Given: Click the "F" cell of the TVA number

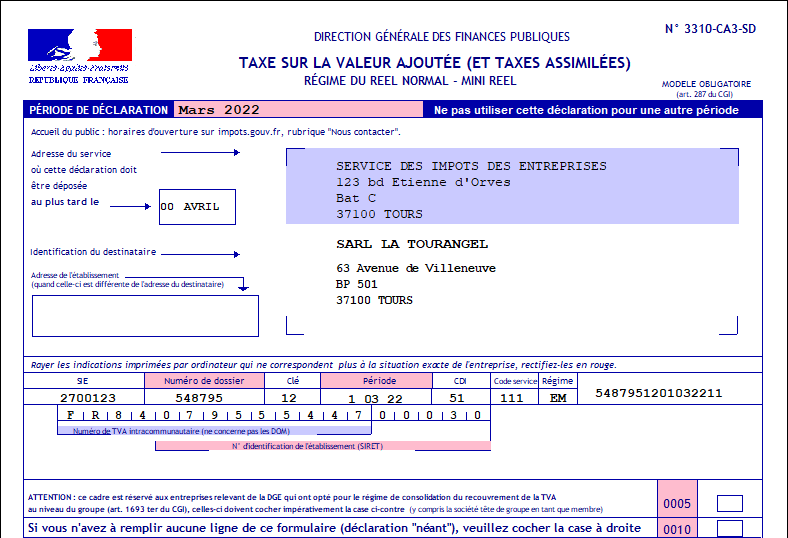Looking at the screenshot, I should 69,414.
